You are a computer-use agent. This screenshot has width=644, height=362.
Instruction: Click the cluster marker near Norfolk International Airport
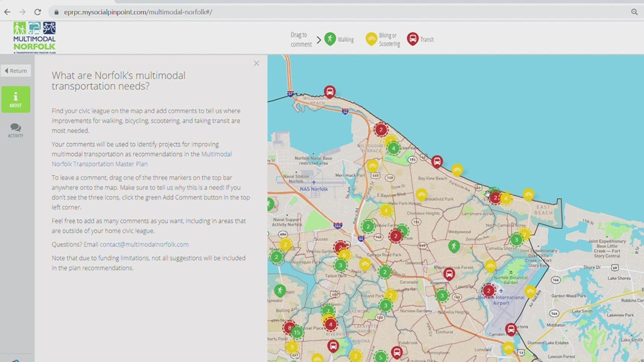[x=489, y=291]
